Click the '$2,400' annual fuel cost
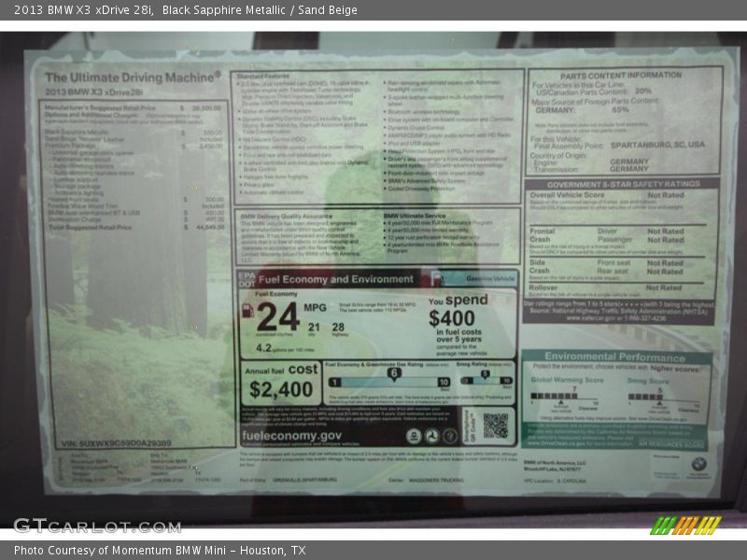Screen dimensions: 747x560 (x=281, y=389)
